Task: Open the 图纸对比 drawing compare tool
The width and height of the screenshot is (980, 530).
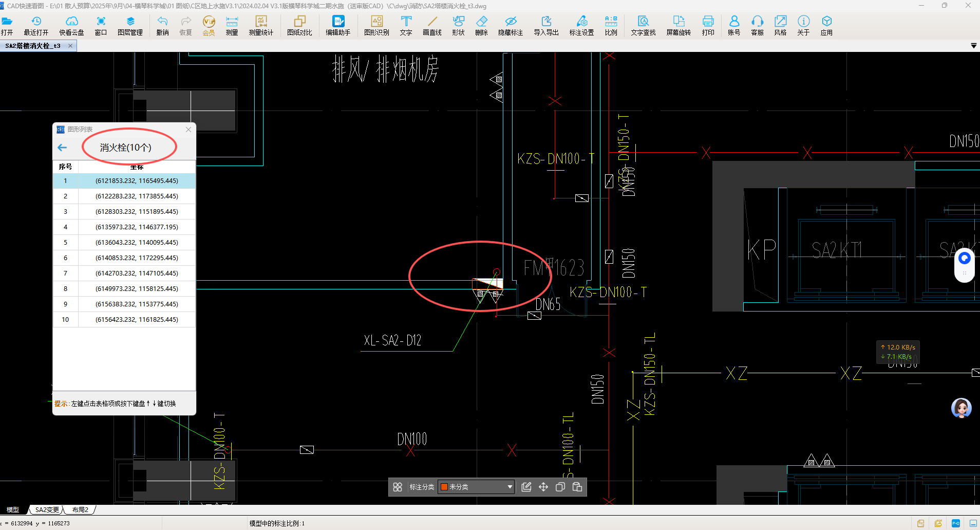Action: (x=299, y=26)
